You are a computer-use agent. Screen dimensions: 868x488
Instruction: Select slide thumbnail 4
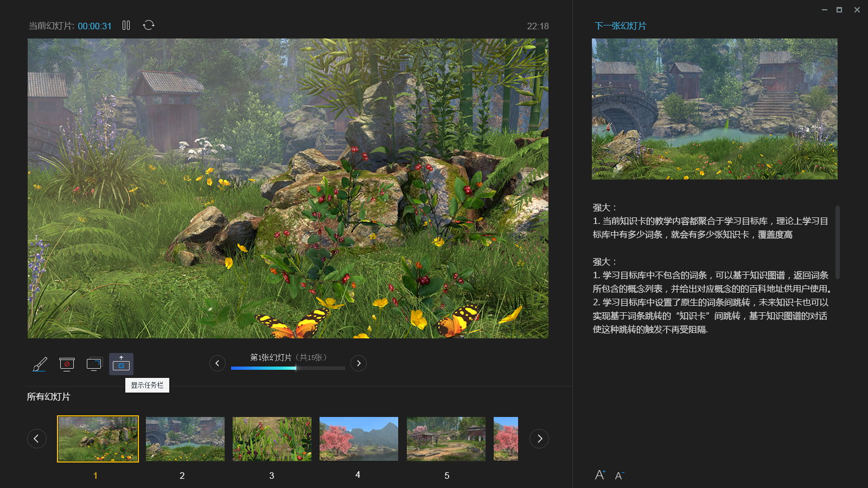coord(359,439)
